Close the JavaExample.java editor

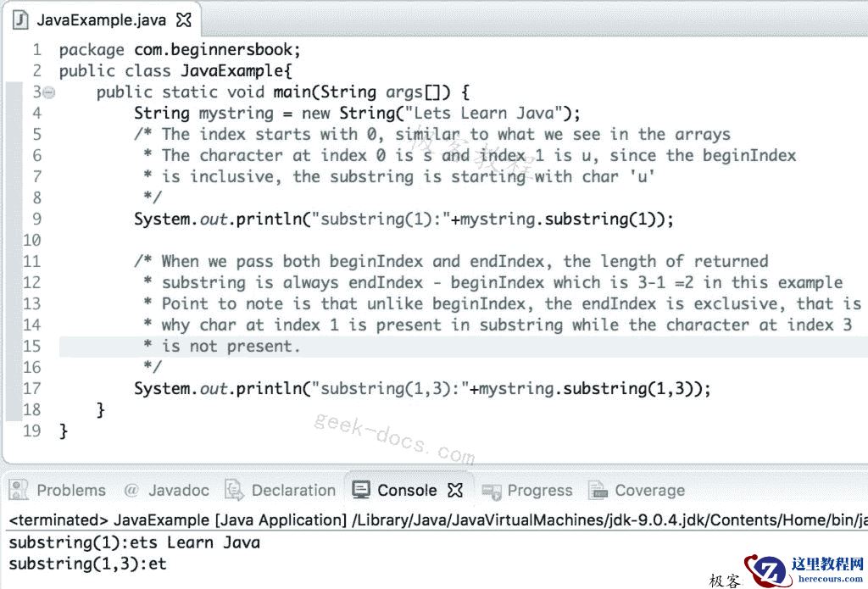coord(184,18)
